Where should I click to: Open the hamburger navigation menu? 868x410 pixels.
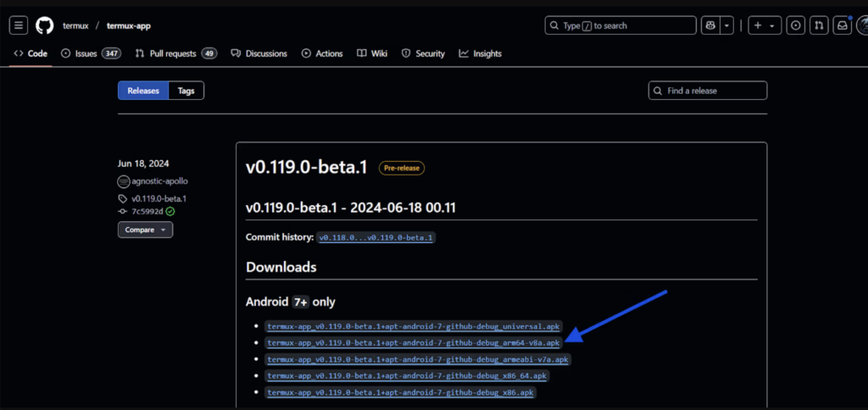[x=19, y=25]
